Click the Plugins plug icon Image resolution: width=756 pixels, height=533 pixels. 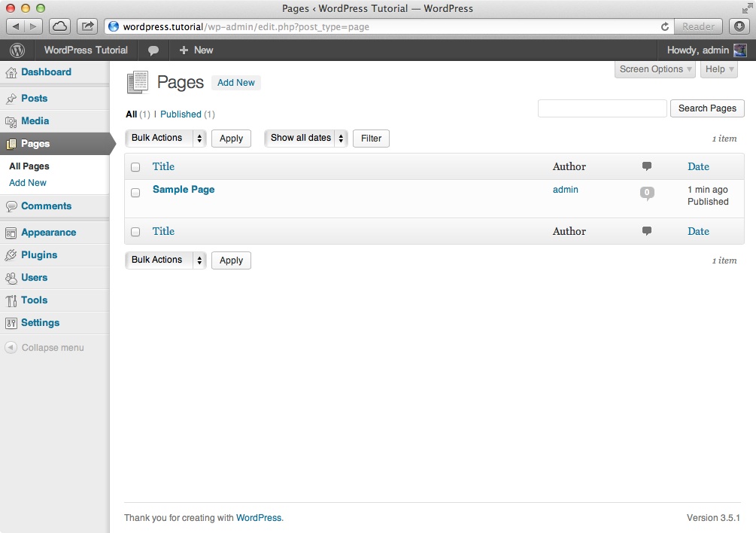click(11, 255)
